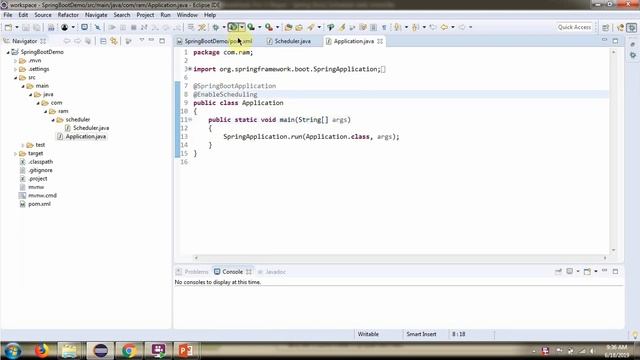
Task: Open Chrome from the taskbar
Action: [x=129, y=351]
